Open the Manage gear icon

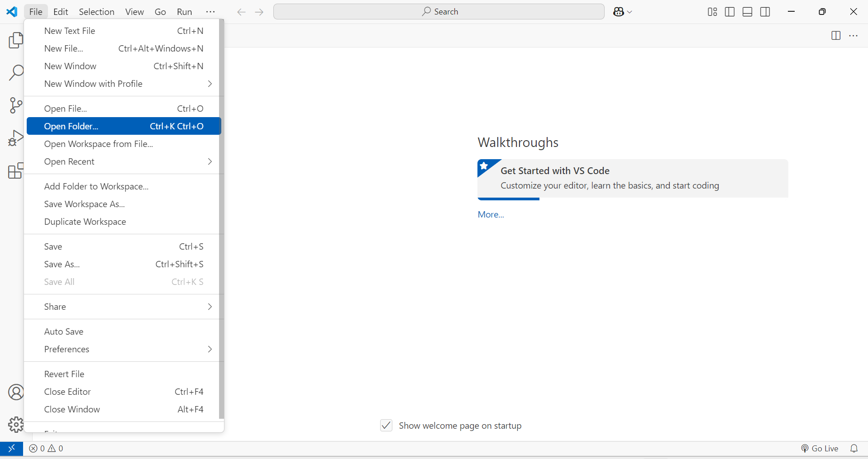coord(16,425)
